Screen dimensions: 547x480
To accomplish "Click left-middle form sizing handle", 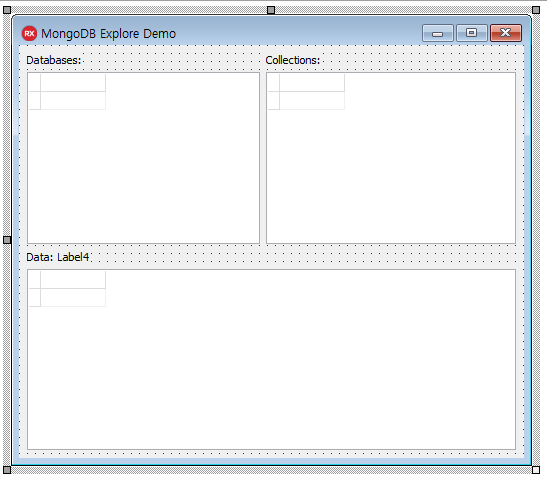I will coord(7,240).
